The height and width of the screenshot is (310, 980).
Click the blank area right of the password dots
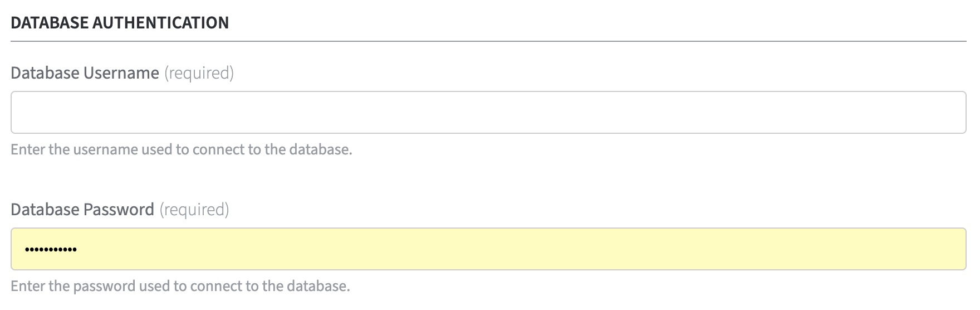pyautogui.click(x=501, y=249)
